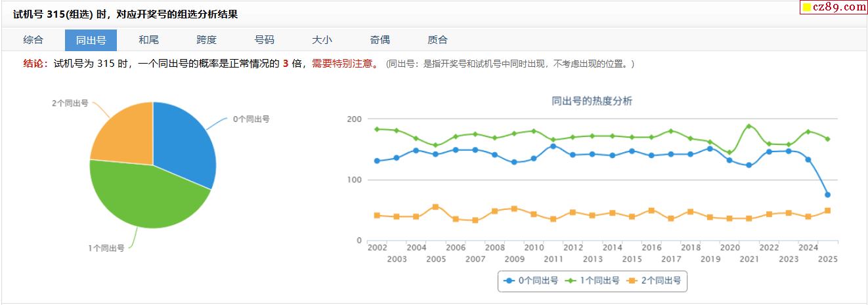
Task: Click the blue 2025 data point
Action: click(827, 195)
